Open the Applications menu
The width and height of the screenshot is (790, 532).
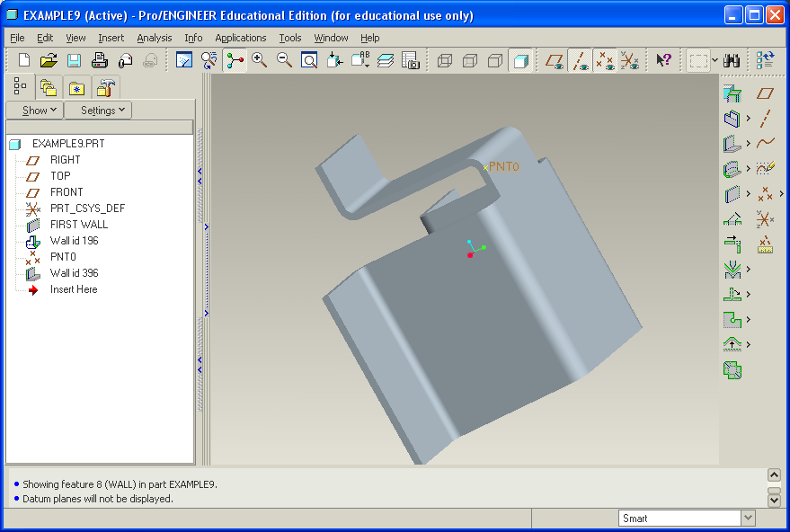[x=240, y=38]
